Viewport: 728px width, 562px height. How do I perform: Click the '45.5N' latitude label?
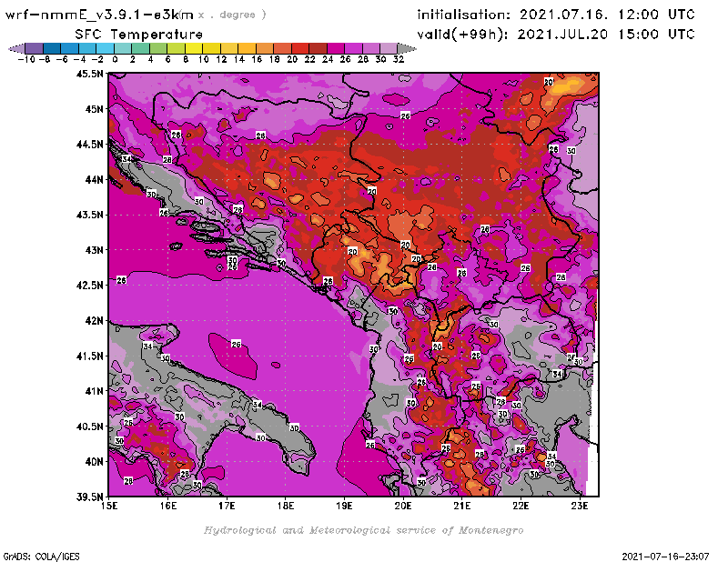coord(90,74)
